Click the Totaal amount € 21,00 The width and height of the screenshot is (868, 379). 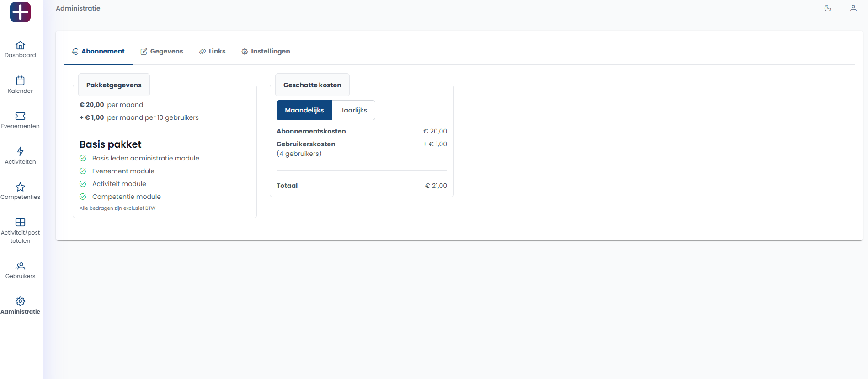[436, 186]
